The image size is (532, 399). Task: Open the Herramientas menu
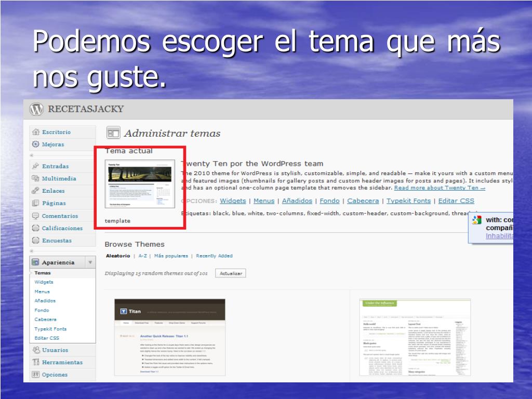click(x=62, y=362)
